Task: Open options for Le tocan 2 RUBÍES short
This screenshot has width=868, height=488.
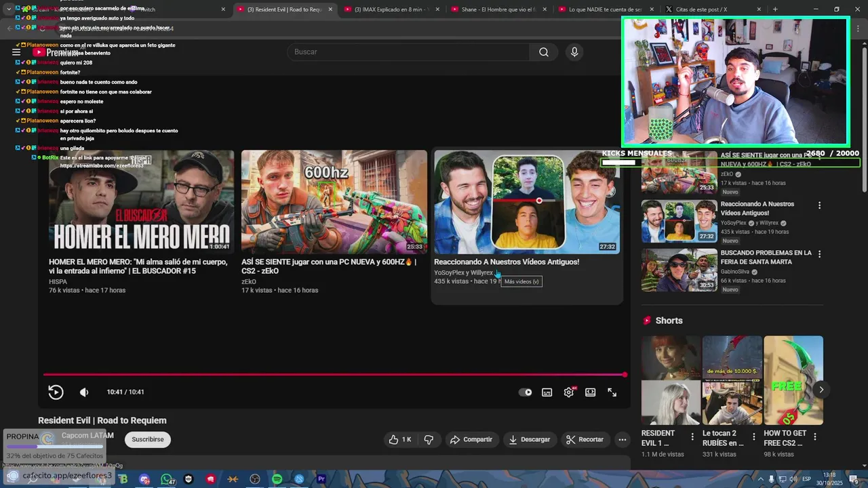Action: (753, 436)
